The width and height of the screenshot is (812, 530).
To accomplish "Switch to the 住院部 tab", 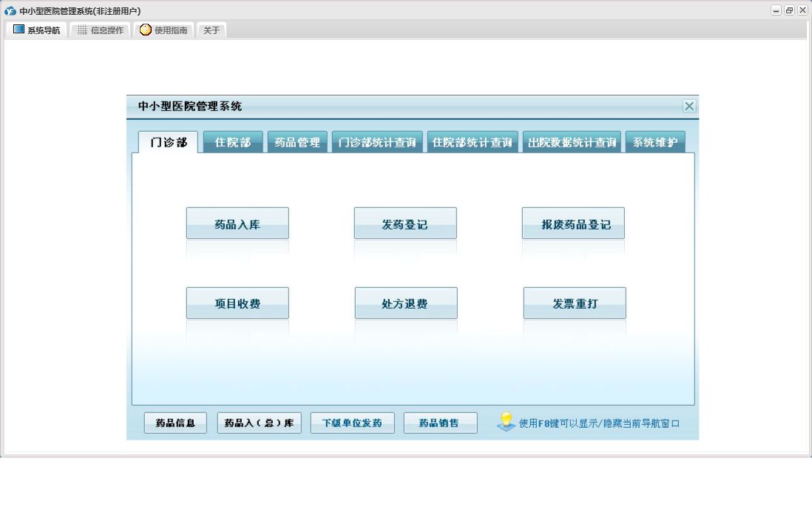I will 233,142.
